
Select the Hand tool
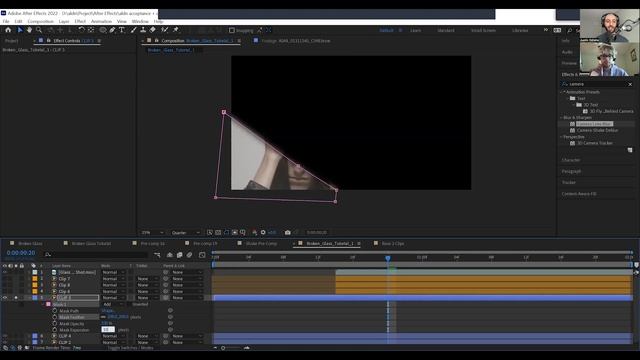(29, 30)
